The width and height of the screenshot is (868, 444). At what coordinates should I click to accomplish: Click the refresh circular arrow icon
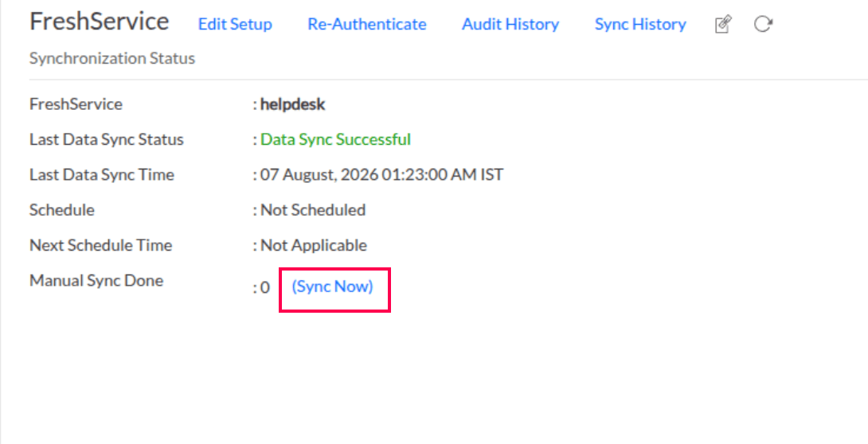(763, 25)
